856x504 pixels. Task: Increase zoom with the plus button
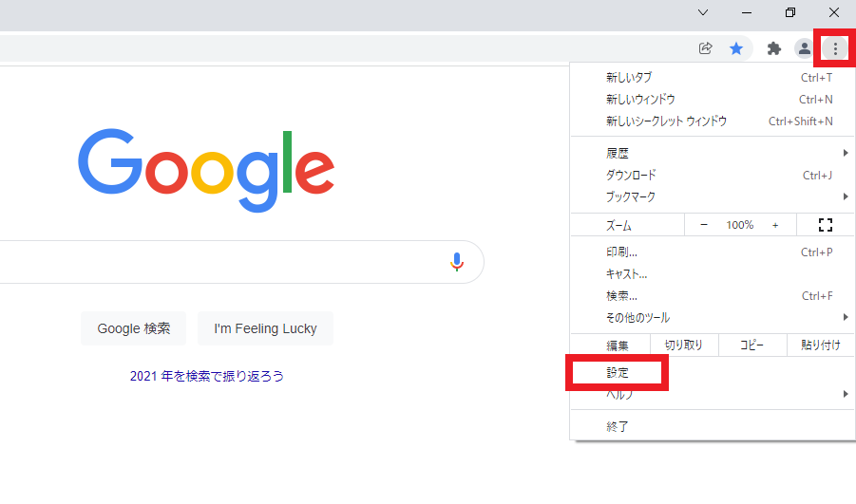tap(775, 225)
